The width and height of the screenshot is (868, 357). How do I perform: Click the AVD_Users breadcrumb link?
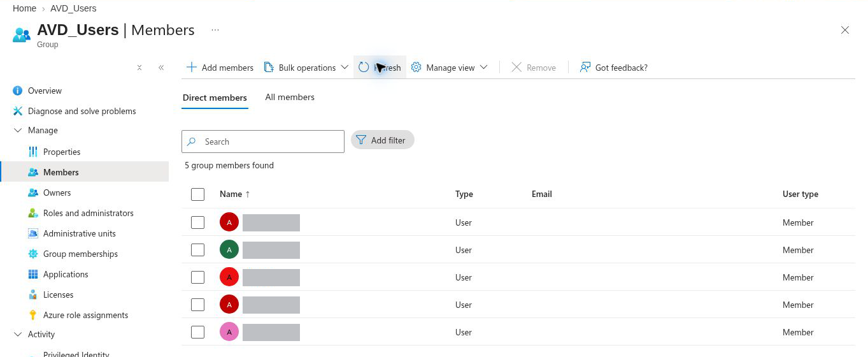[73, 8]
